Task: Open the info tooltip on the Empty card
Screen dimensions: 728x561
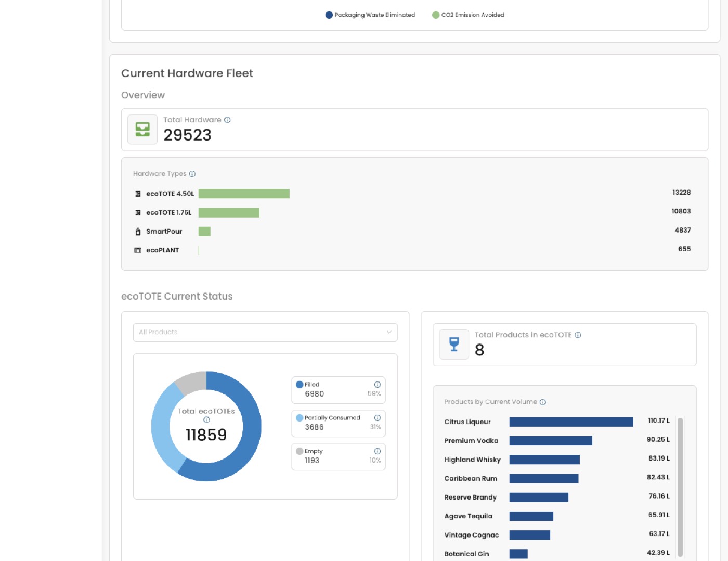Action: tap(378, 451)
